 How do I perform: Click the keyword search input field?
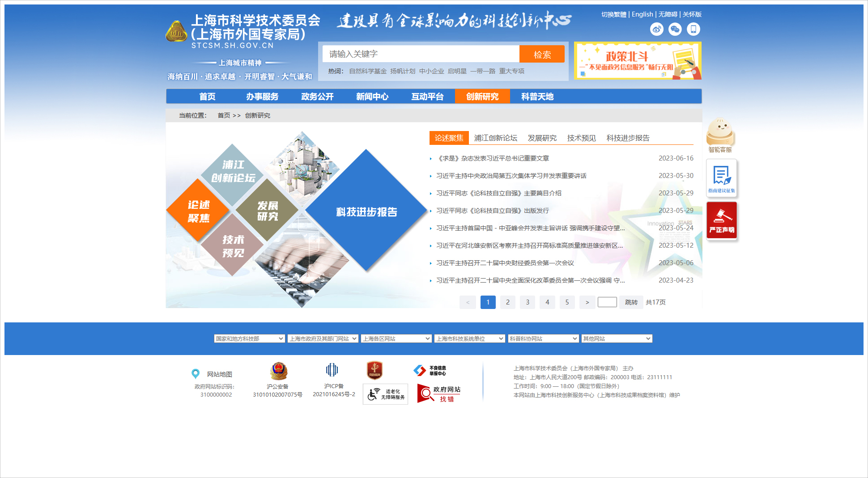pyautogui.click(x=421, y=54)
